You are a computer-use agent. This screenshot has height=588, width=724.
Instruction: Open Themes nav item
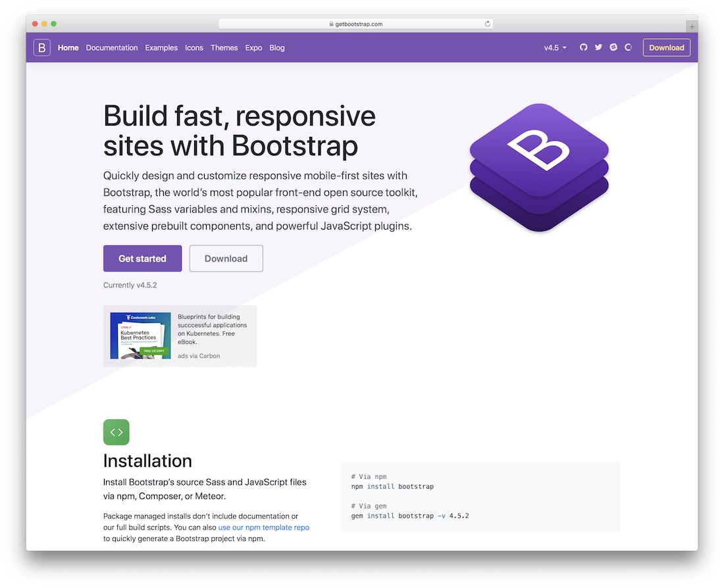[224, 47]
